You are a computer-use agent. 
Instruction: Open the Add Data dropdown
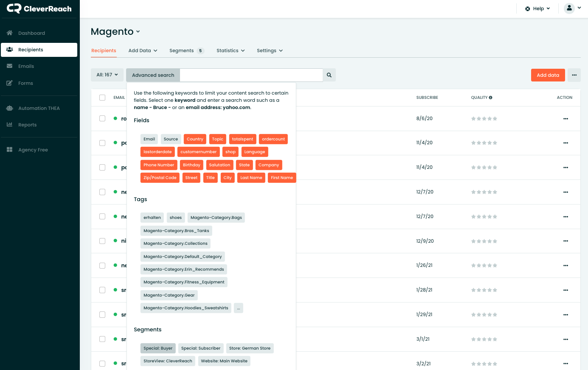point(143,50)
